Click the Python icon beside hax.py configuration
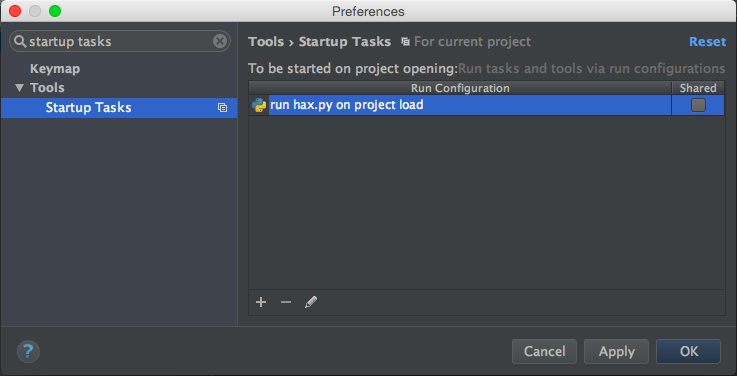The width and height of the screenshot is (737, 376). pos(259,105)
